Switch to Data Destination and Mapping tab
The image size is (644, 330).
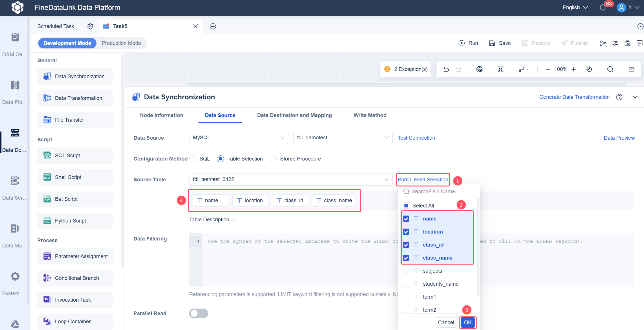(x=295, y=115)
